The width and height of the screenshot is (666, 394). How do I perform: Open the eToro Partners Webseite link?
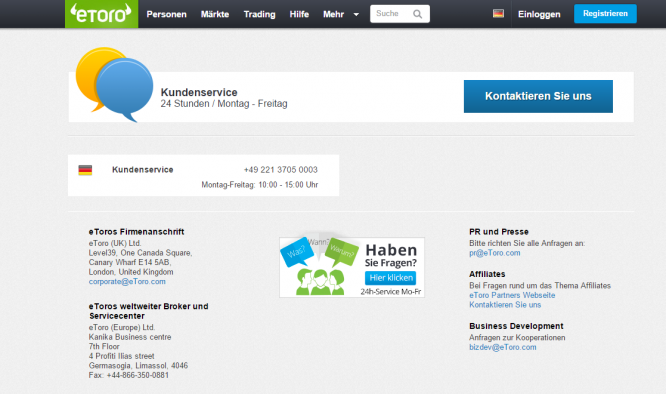512,295
